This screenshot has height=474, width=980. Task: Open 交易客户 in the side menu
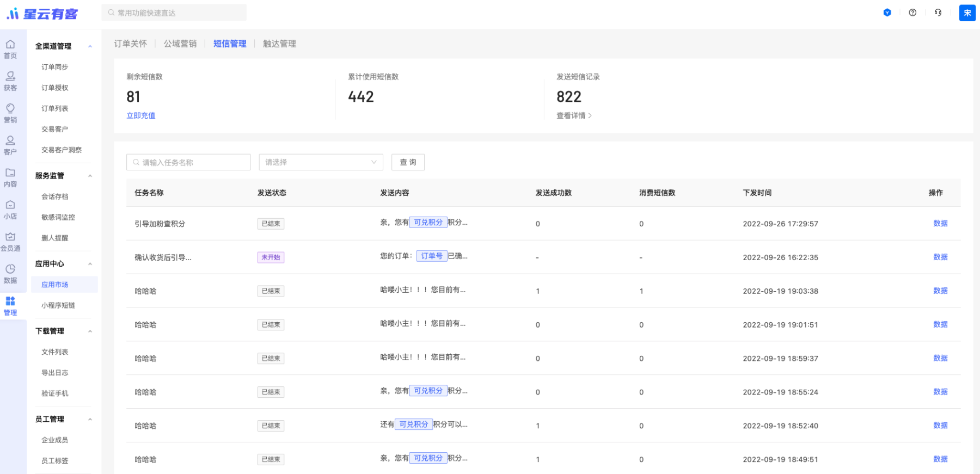pos(55,129)
